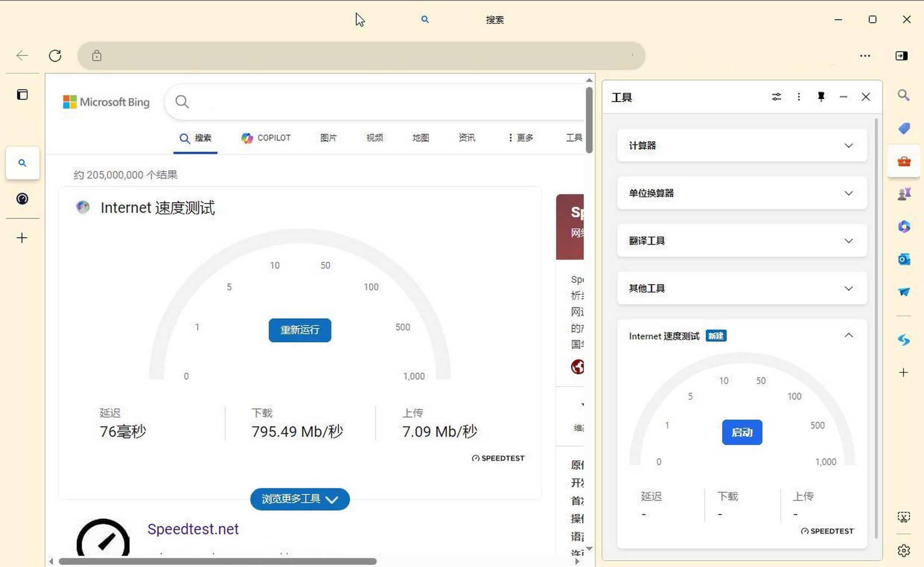Image resolution: width=924 pixels, height=567 pixels.
Task: Click the magnifier icon in Bing search box
Action: point(182,102)
